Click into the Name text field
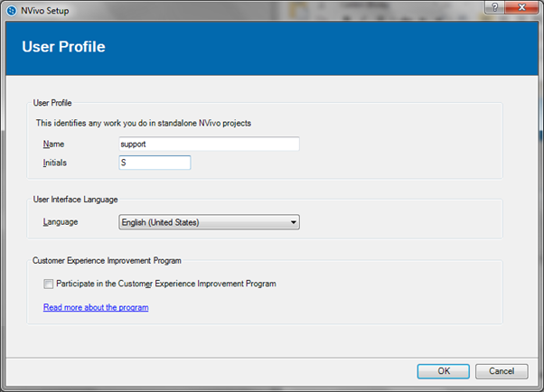 click(208, 144)
